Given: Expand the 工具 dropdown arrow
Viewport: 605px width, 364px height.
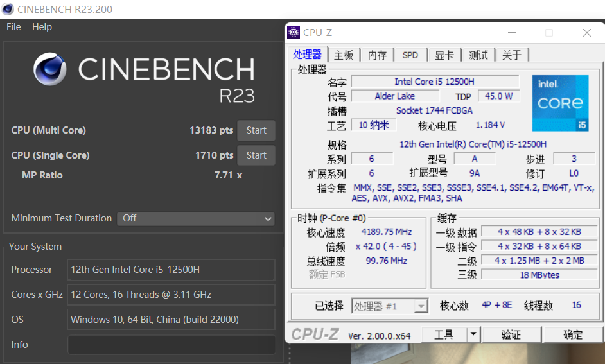Looking at the screenshot, I should click(473, 334).
